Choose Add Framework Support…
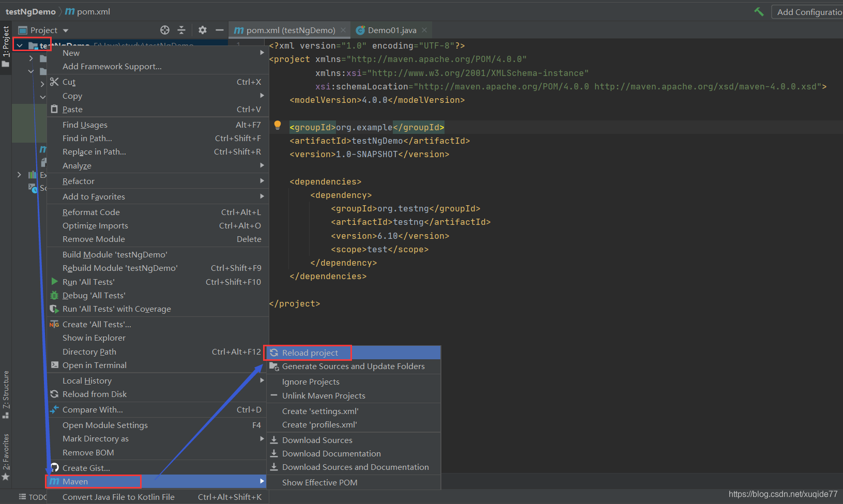 tap(158, 66)
